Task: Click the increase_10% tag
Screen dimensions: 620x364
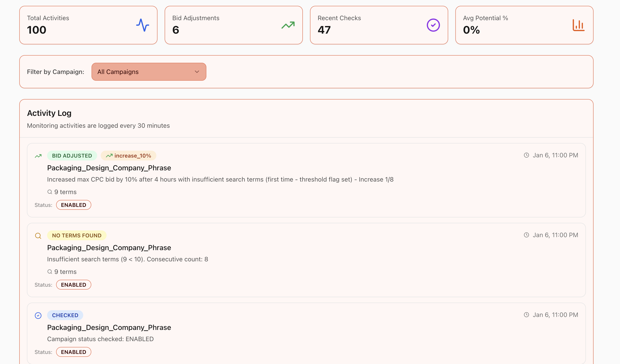Action: click(129, 156)
